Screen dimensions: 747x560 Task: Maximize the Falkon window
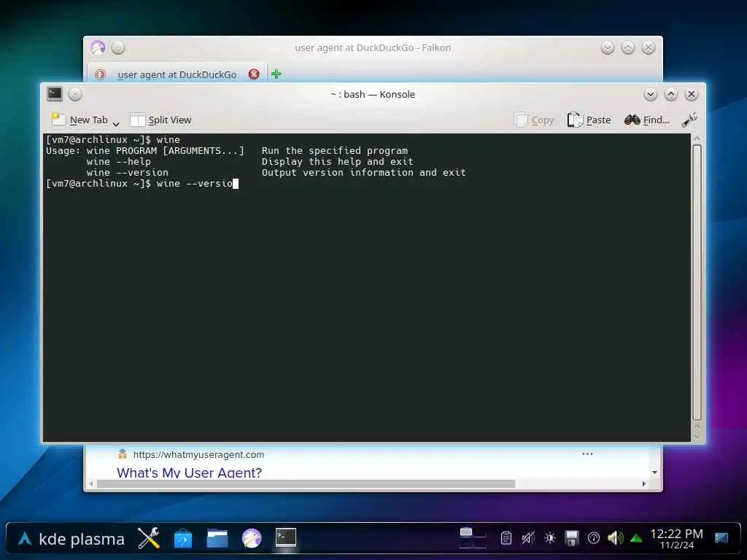tap(628, 47)
